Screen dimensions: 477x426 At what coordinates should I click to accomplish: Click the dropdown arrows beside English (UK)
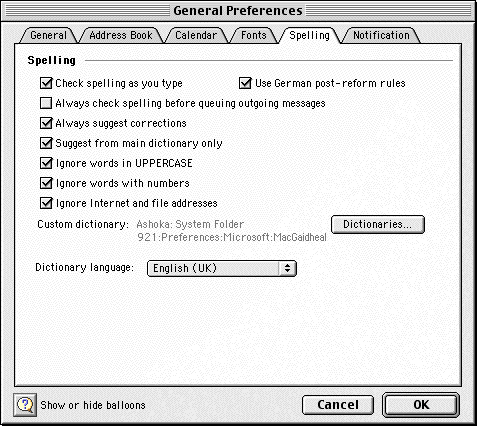(287, 268)
